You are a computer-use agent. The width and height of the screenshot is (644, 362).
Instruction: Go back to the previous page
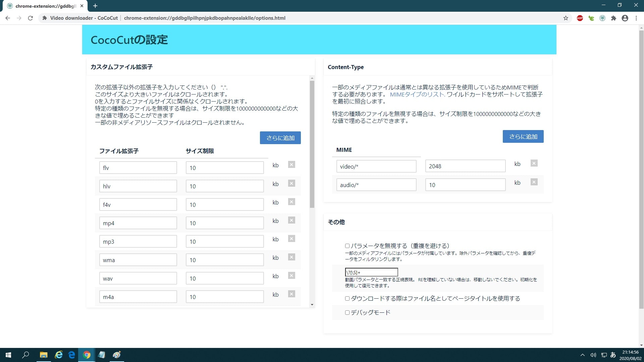point(8,18)
